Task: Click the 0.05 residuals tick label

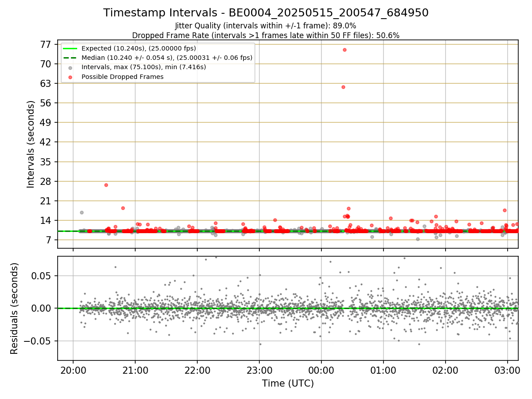Action: tap(42, 276)
